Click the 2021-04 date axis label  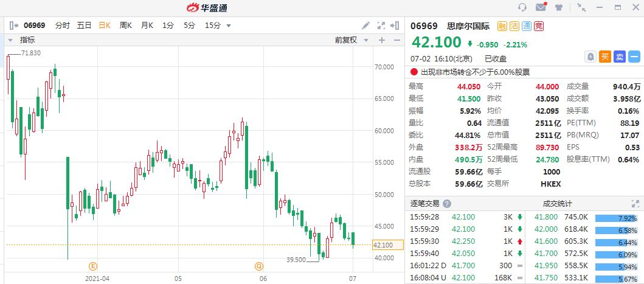pyautogui.click(x=97, y=279)
